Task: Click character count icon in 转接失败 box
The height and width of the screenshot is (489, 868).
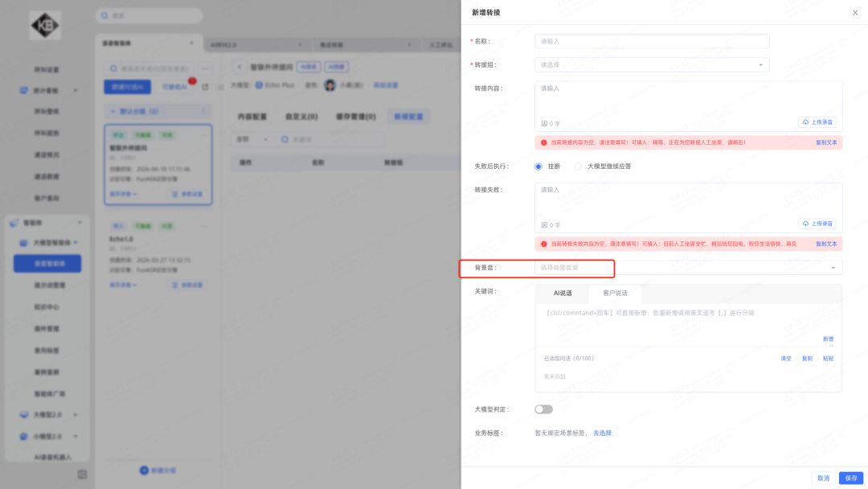Action: pyautogui.click(x=544, y=224)
